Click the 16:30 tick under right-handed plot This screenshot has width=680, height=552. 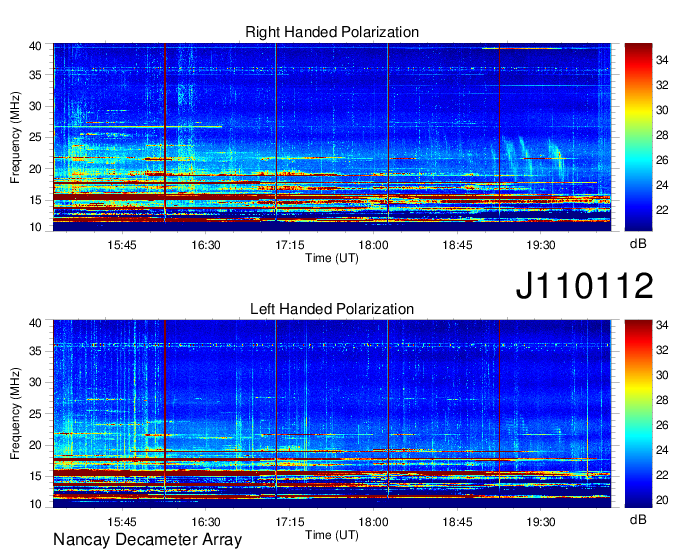pyautogui.click(x=206, y=245)
